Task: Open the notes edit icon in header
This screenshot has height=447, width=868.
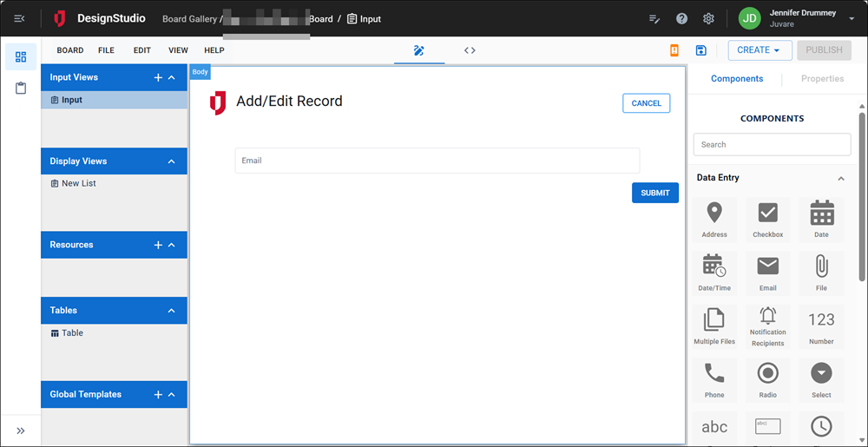Action: (654, 19)
